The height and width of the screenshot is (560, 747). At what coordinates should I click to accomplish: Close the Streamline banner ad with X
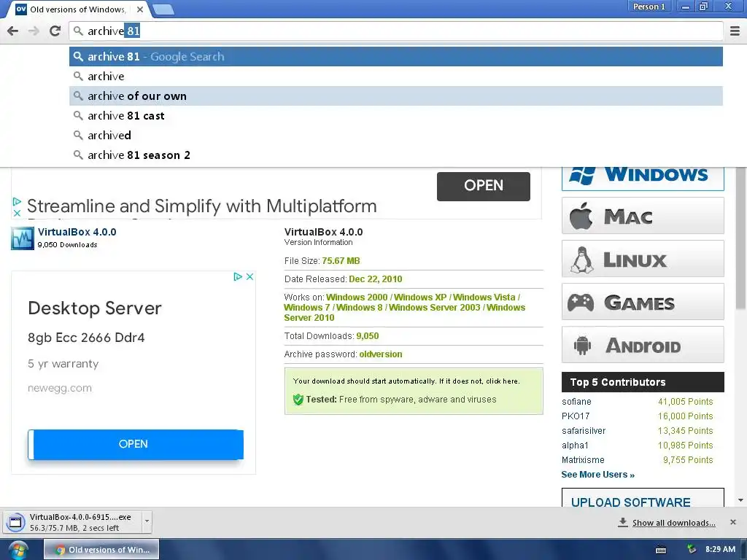coord(17,213)
